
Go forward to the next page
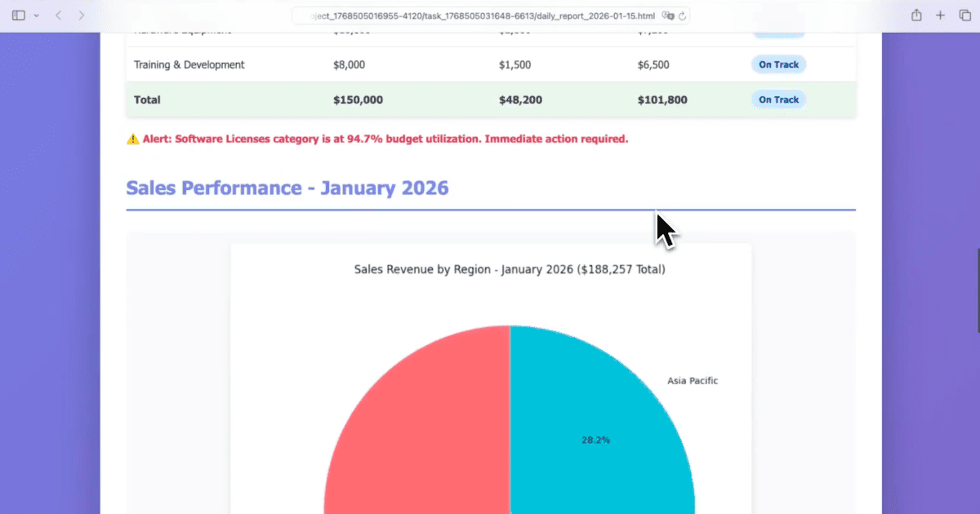[x=81, y=16]
